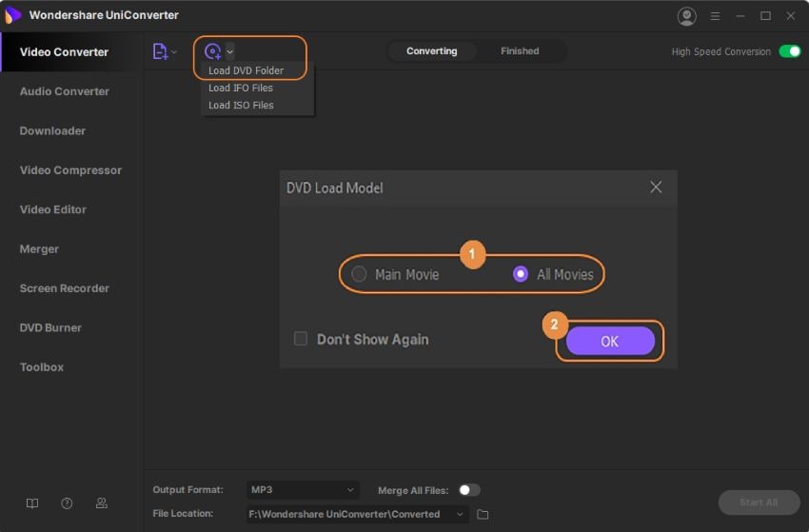This screenshot has height=532, width=809.
Task: Close the UniConverter window
Action: [790, 16]
